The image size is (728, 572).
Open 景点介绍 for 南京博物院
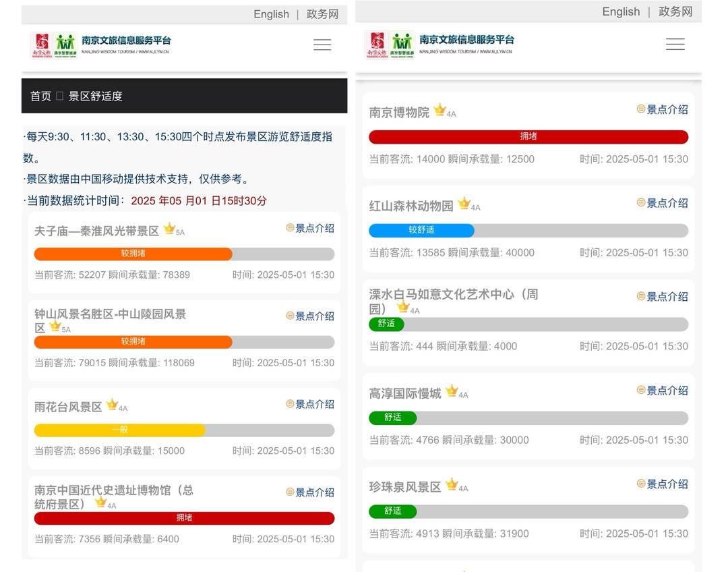click(x=663, y=109)
